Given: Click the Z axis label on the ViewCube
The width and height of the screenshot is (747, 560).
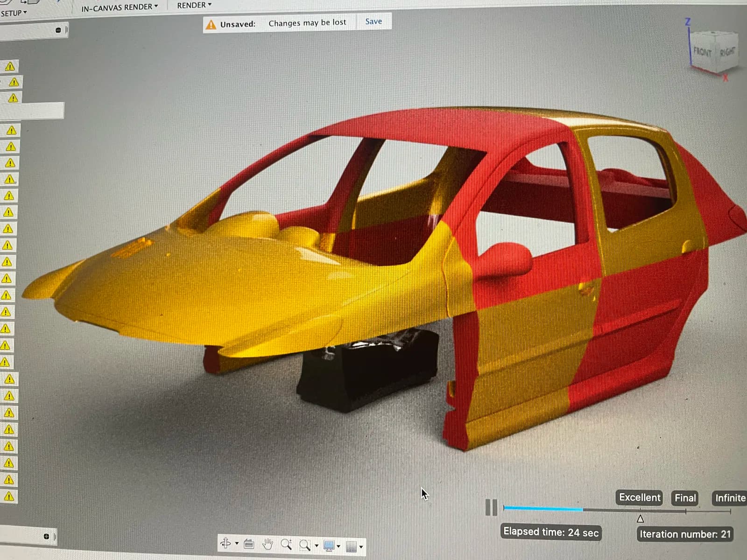Looking at the screenshot, I should (x=687, y=22).
